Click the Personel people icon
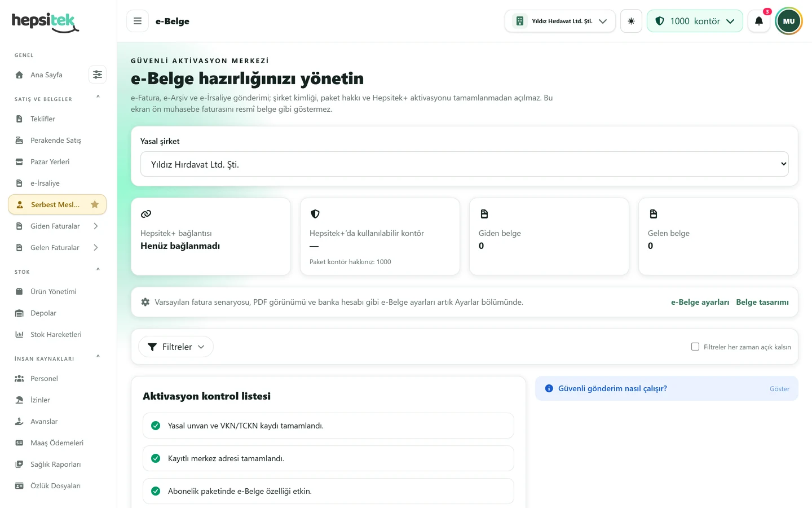Image resolution: width=812 pixels, height=508 pixels. [x=19, y=379]
